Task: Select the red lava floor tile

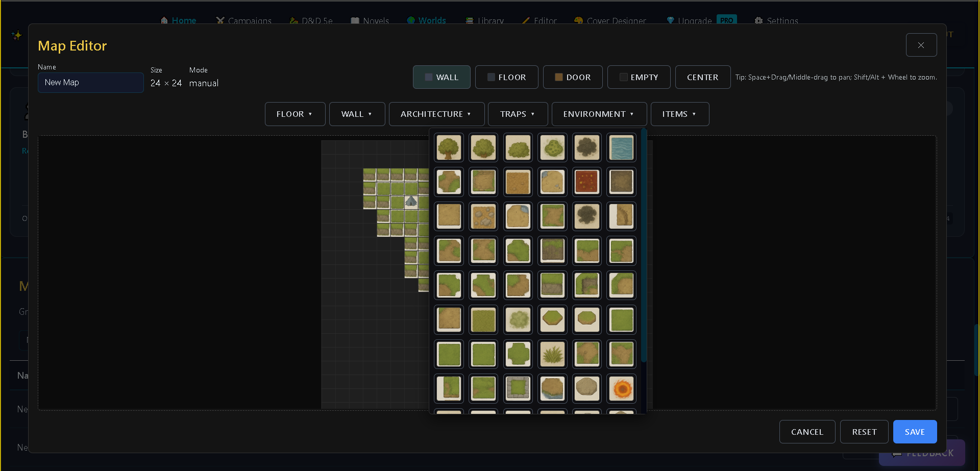Action: click(x=586, y=182)
